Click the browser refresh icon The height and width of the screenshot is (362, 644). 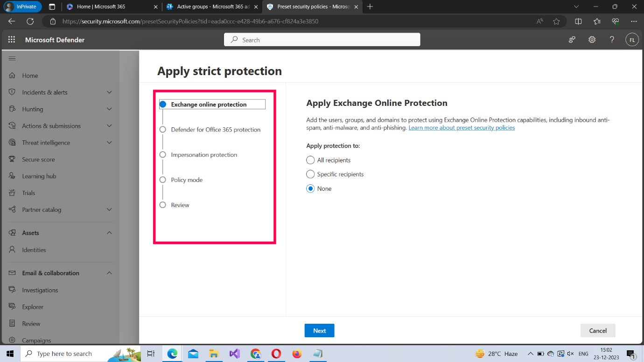[30, 21]
